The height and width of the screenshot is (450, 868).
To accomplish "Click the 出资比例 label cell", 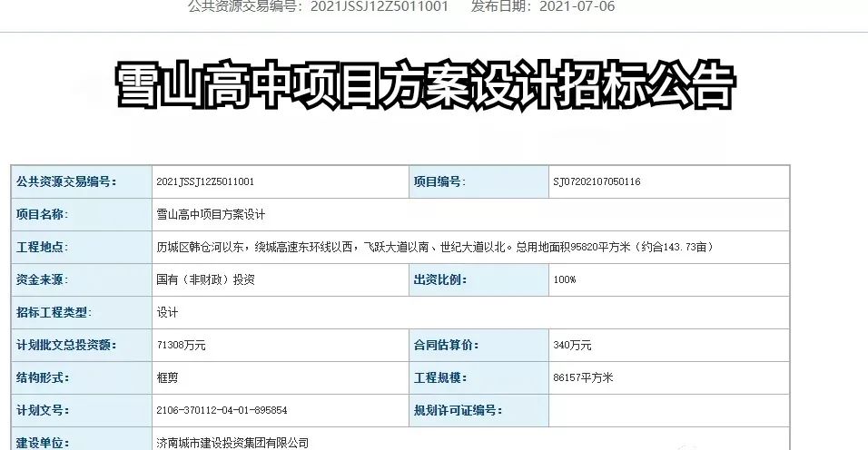I will (x=478, y=279).
